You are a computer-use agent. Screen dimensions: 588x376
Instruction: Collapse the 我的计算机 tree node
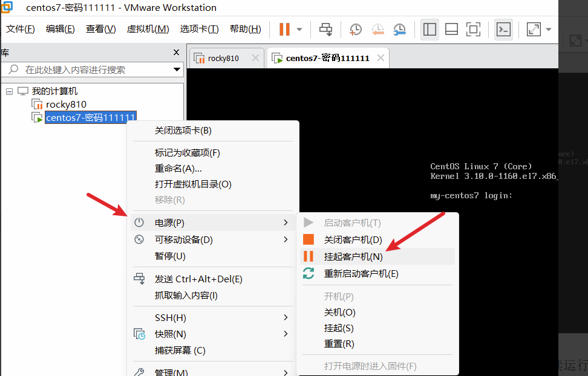click(x=9, y=91)
